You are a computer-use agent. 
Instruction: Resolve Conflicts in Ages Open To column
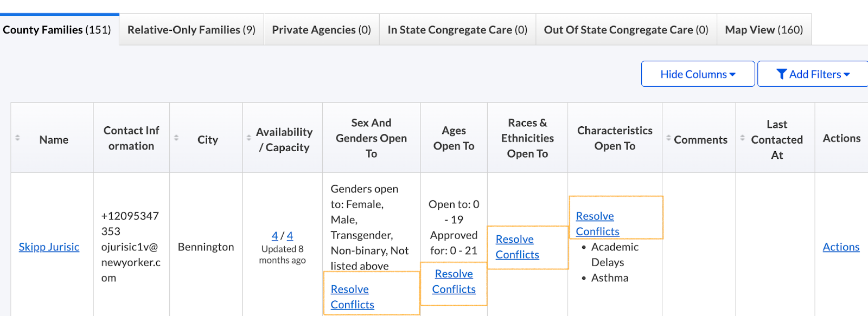click(x=454, y=282)
